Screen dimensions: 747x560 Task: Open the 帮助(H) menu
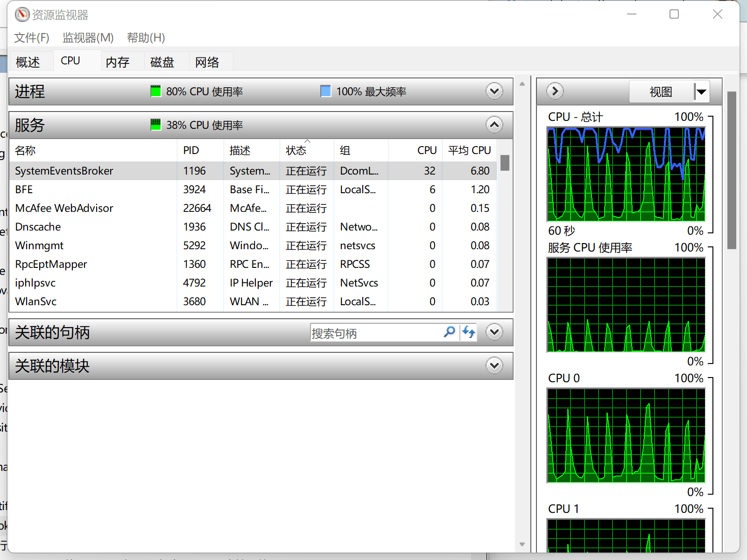pos(146,37)
